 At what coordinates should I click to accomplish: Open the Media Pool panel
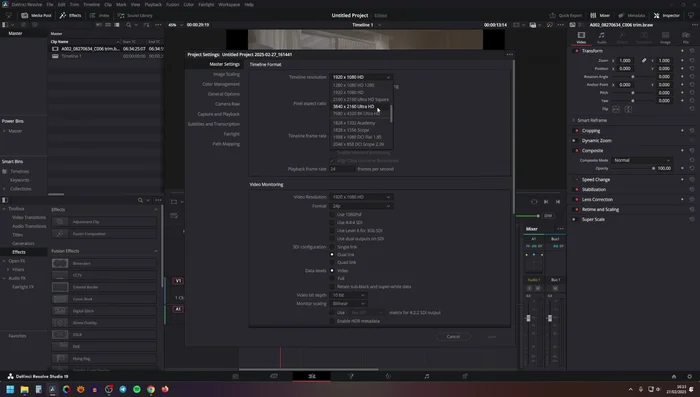(36, 15)
